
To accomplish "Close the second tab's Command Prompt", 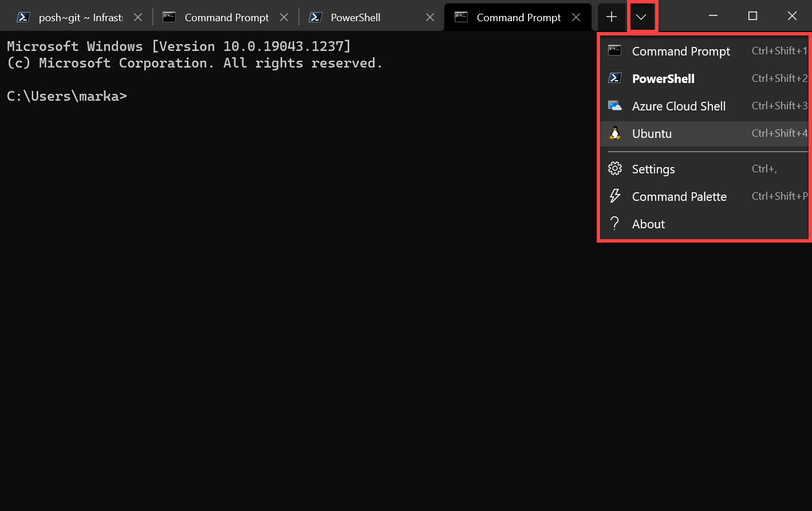I will (x=284, y=18).
